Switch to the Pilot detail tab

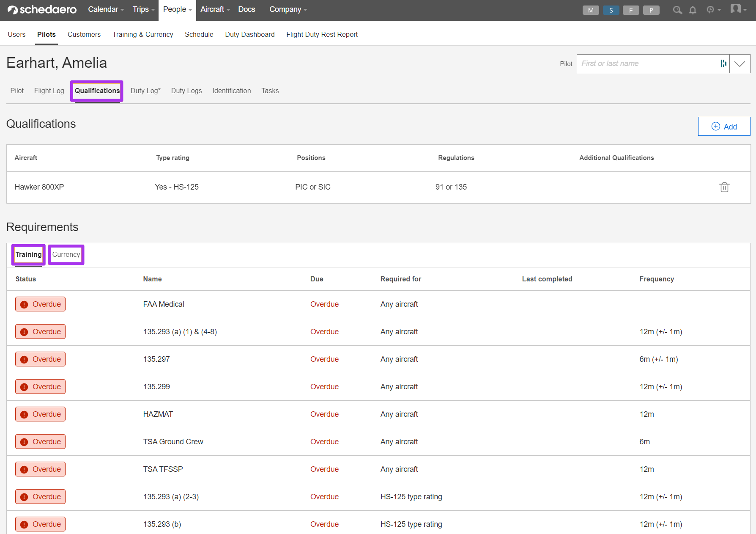coord(17,91)
